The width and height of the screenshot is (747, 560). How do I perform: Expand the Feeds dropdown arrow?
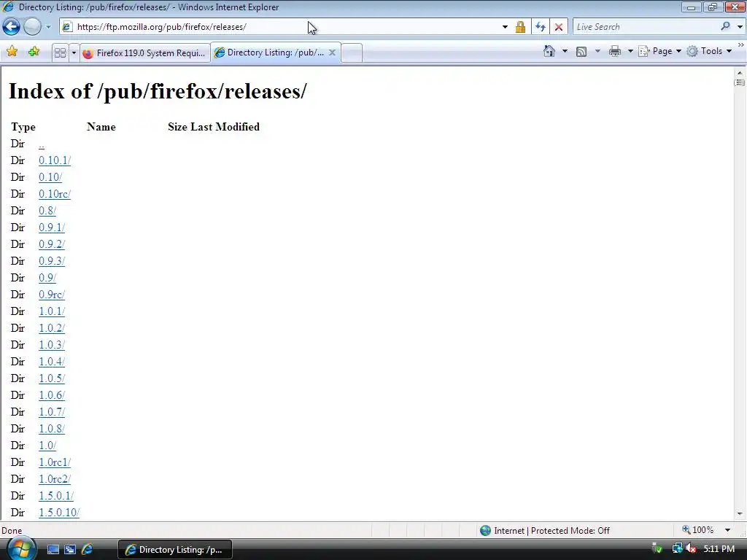[x=597, y=51]
